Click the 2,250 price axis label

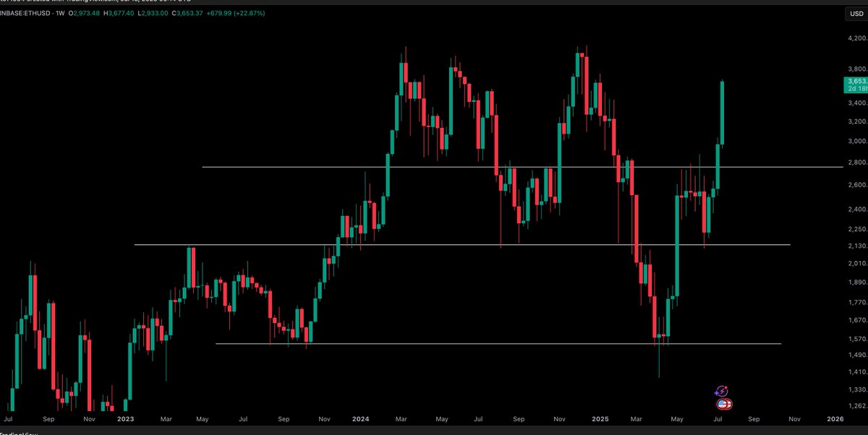pos(856,230)
